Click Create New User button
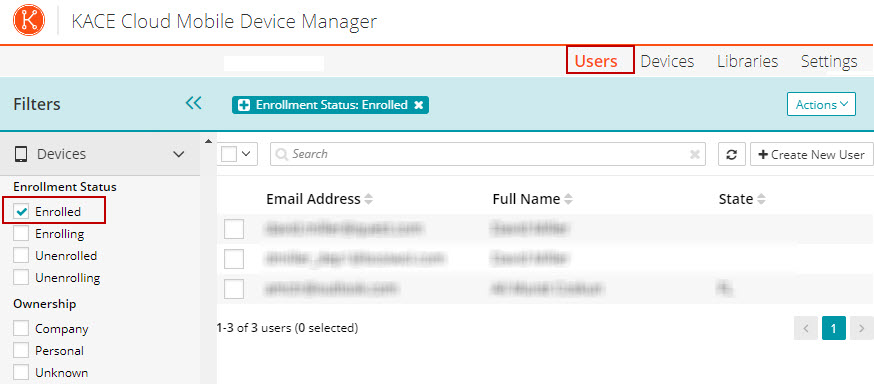Image resolution: width=874 pixels, height=384 pixels. point(811,154)
